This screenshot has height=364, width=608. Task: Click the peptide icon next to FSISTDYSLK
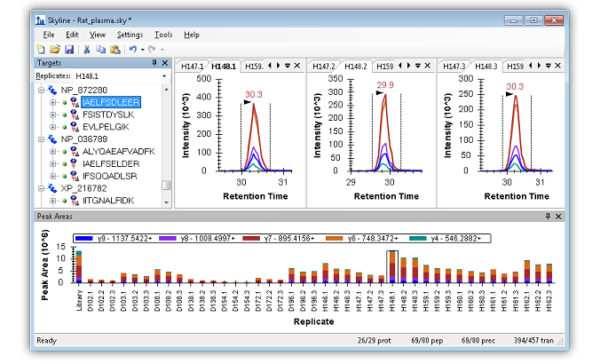coord(74,115)
